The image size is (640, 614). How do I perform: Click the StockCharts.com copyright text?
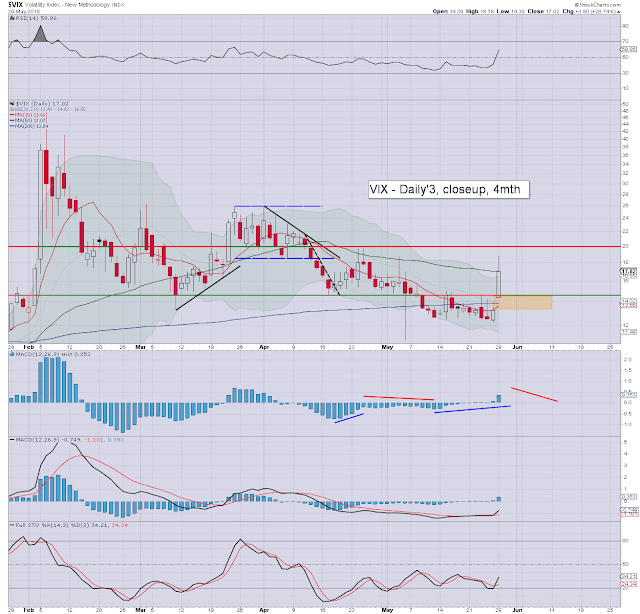tap(598, 4)
